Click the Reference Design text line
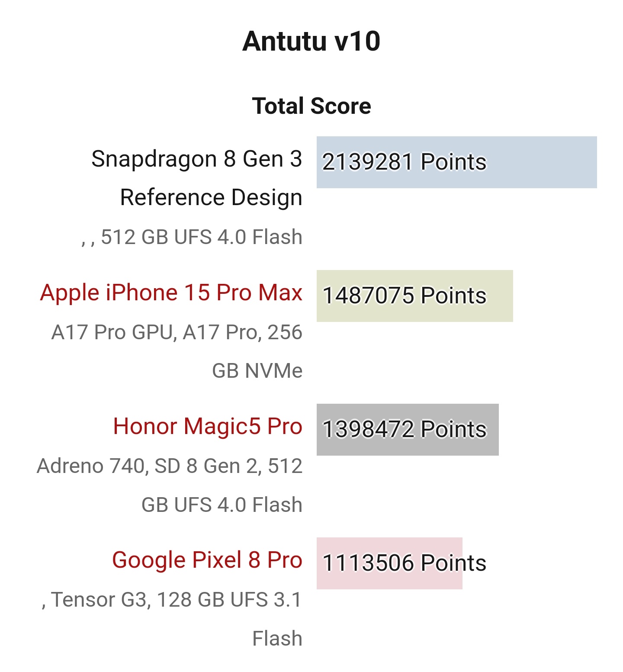The height and width of the screenshot is (672, 623). pos(211,198)
